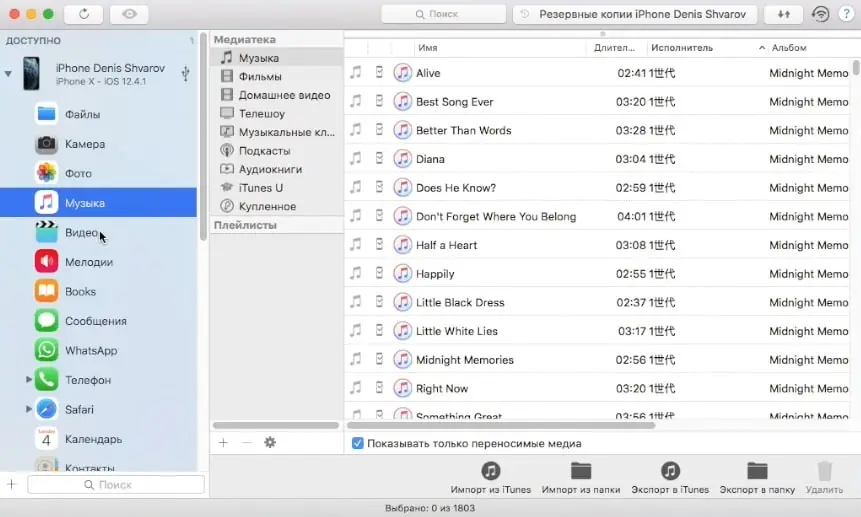Select Музыка in the device sidebar
861x517 pixels.
(98, 203)
